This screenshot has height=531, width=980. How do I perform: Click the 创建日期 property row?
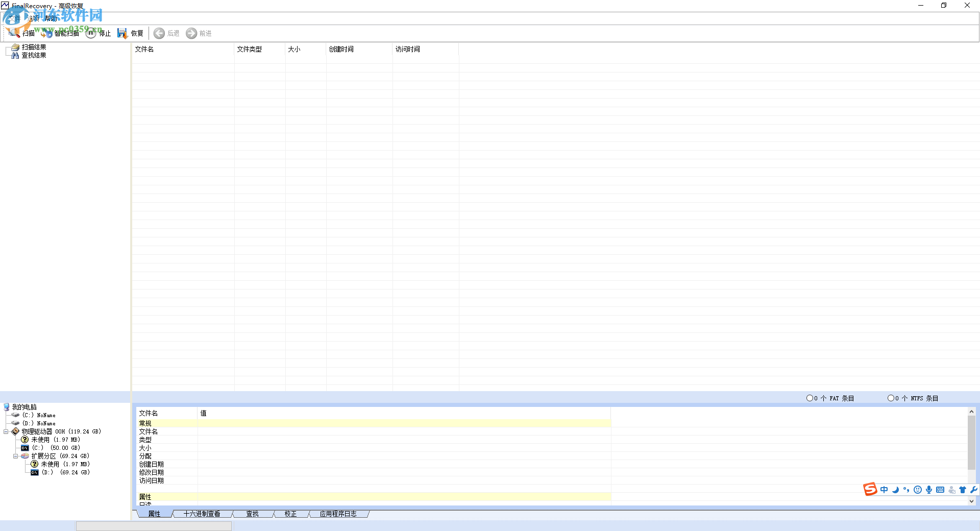(374, 464)
